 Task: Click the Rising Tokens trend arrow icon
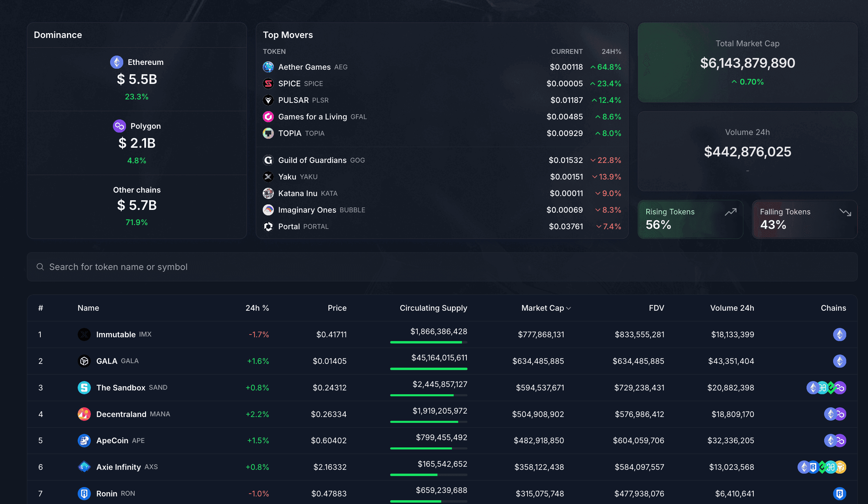(x=731, y=212)
